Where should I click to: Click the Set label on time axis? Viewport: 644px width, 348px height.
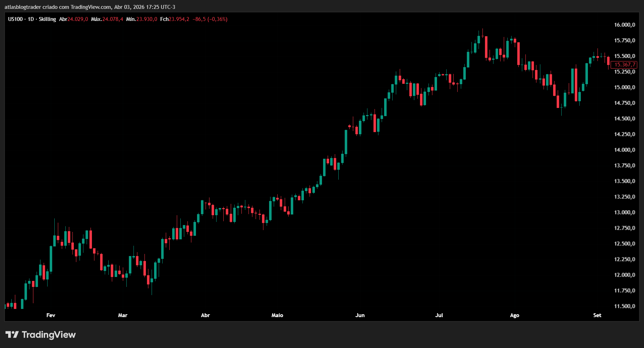coord(597,315)
